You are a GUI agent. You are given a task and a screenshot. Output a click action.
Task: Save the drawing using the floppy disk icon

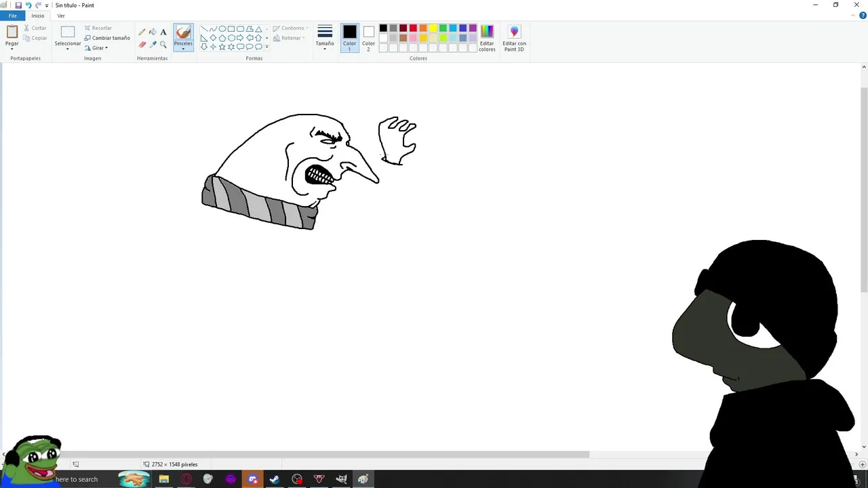18,5
